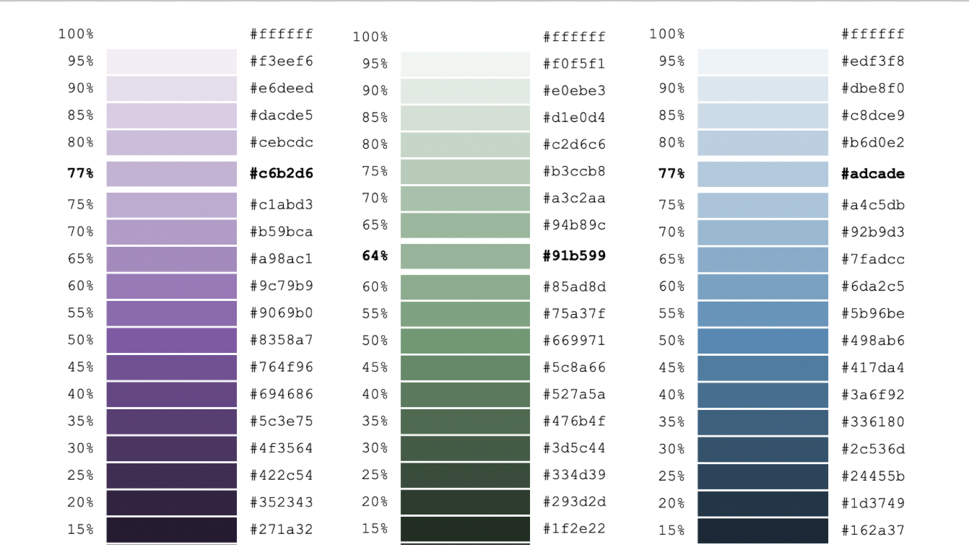Click the purple swatch for #8358a7
969x560 pixels.
click(172, 340)
